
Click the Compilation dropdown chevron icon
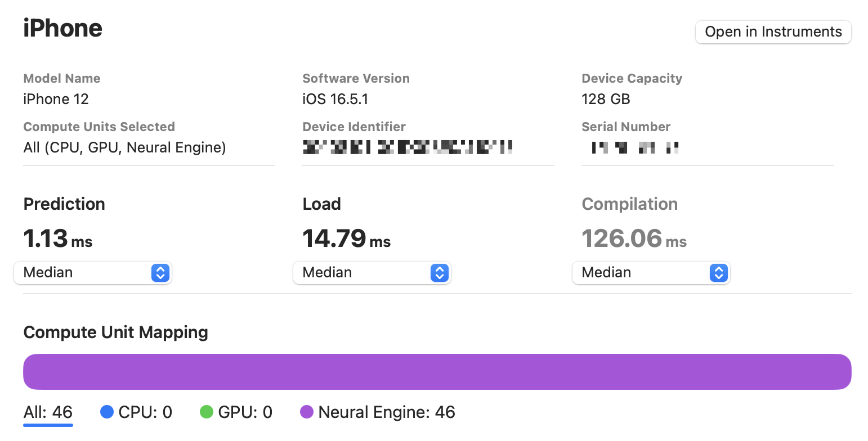pos(718,273)
